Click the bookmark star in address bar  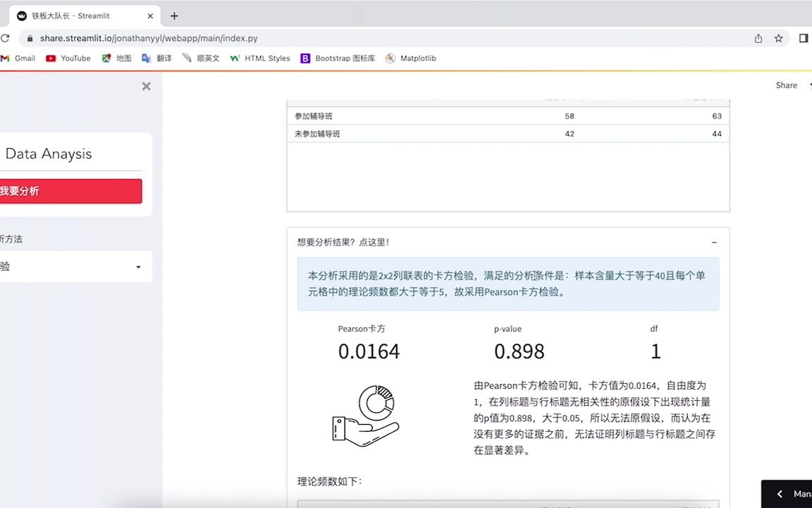click(778, 38)
